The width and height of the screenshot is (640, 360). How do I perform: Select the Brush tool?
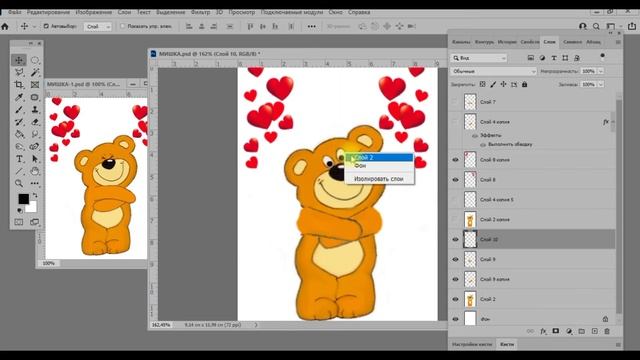tap(19, 109)
